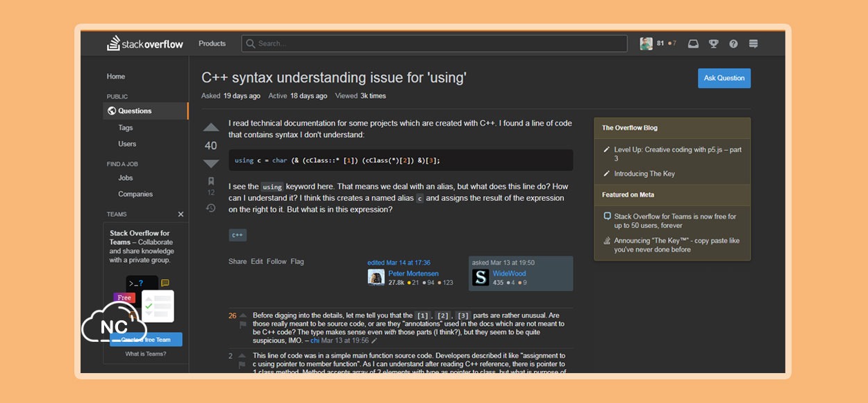Upvote the first comment by chi
Viewport: 868px width, 403px height.
[243, 315]
